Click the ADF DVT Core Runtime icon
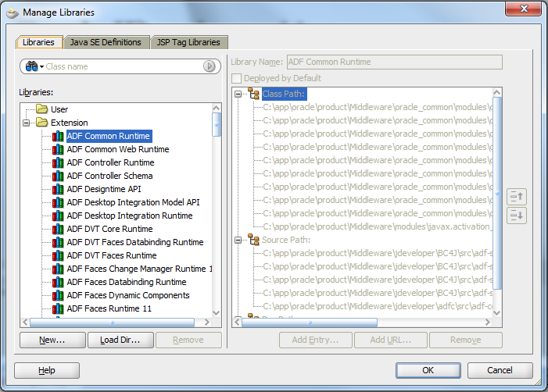The height and width of the screenshot is (392, 548). pyautogui.click(x=58, y=229)
